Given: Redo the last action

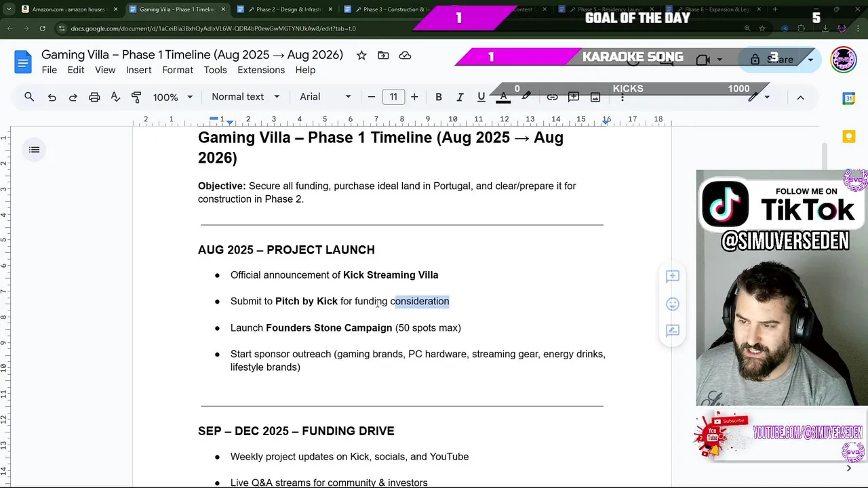Looking at the screenshot, I should click(x=73, y=97).
